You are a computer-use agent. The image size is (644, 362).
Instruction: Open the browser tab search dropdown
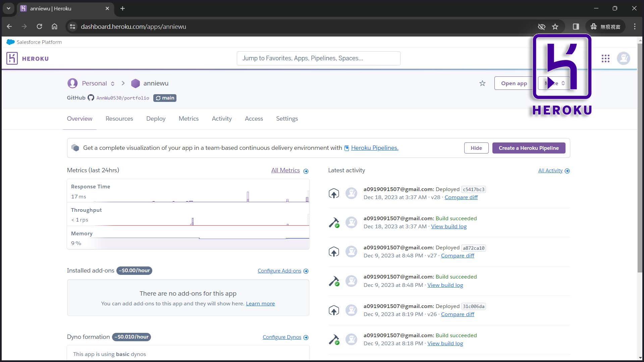(x=8, y=8)
